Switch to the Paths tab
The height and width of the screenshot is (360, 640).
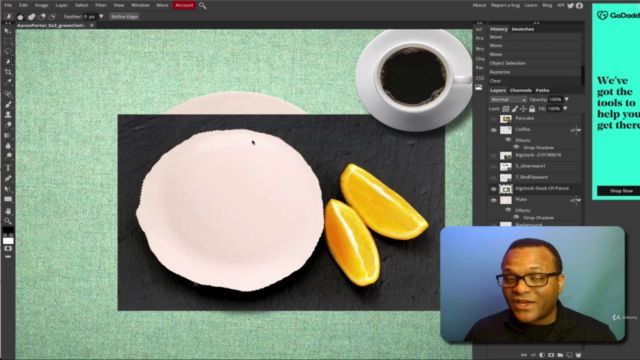542,90
